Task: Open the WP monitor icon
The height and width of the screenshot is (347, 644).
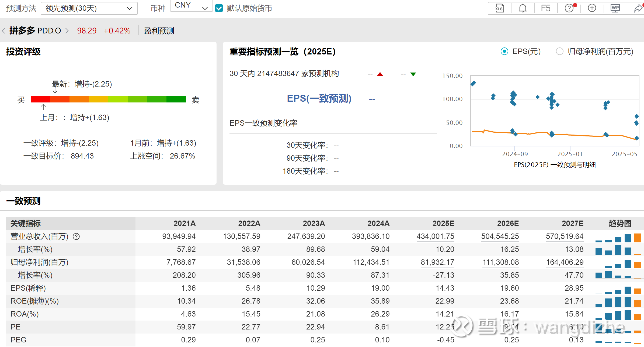Action: 615,8
